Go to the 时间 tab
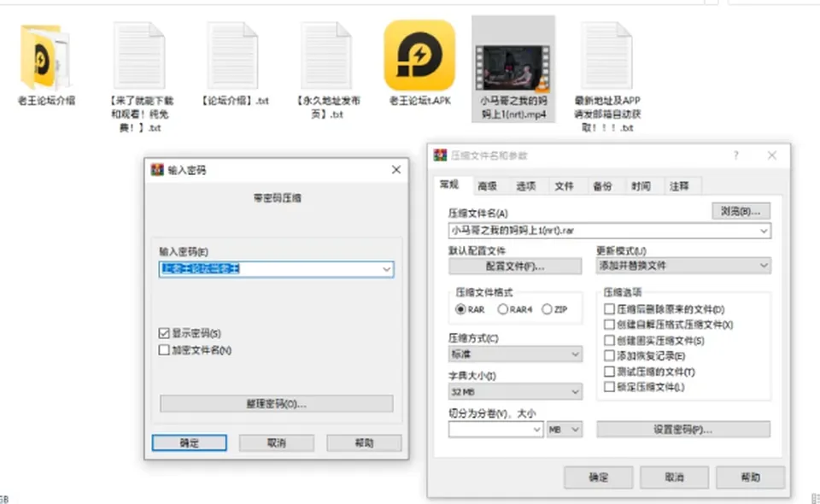This screenshot has width=820, height=504. click(641, 186)
